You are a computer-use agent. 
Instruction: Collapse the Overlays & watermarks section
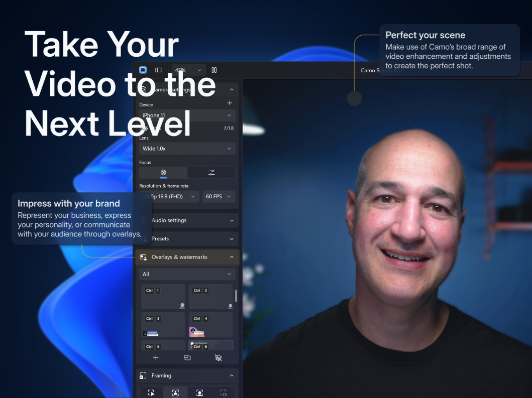click(232, 257)
